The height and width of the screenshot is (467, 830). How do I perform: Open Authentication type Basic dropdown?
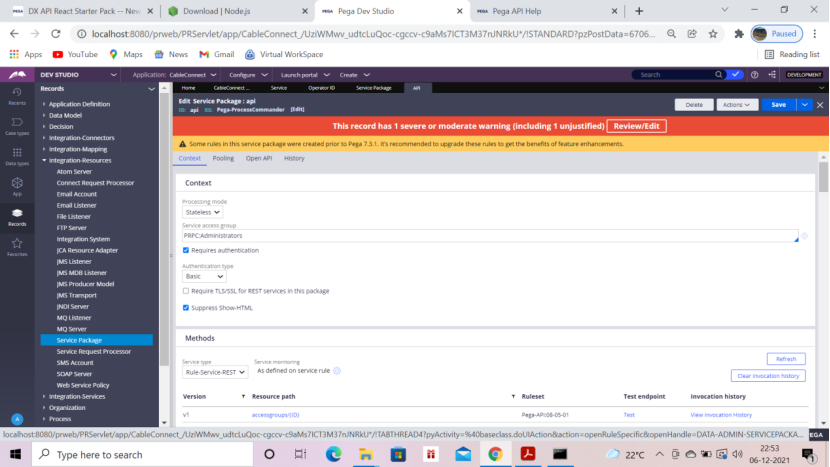pyautogui.click(x=204, y=276)
